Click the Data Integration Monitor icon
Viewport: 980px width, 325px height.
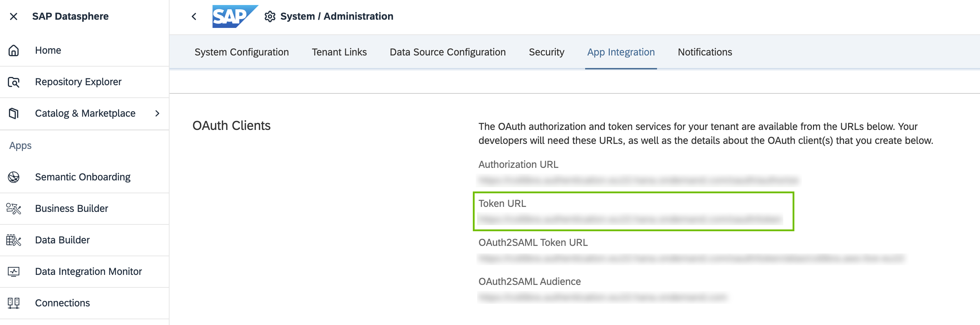coord(14,271)
